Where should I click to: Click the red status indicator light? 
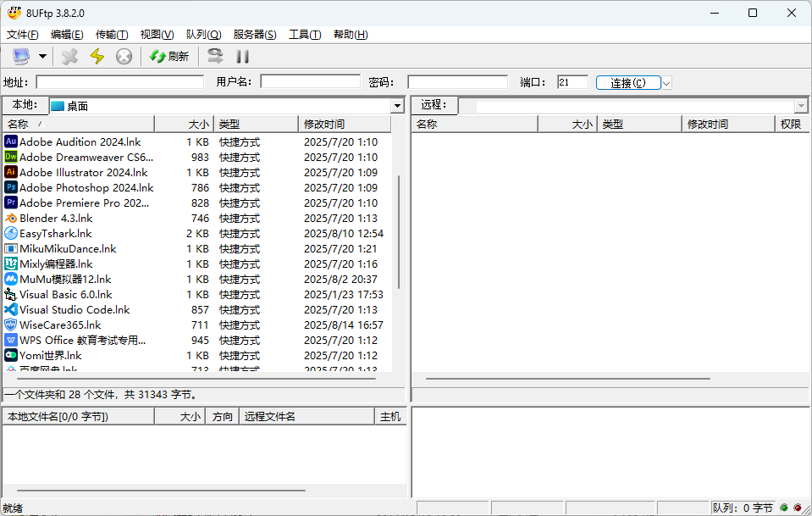(797, 508)
